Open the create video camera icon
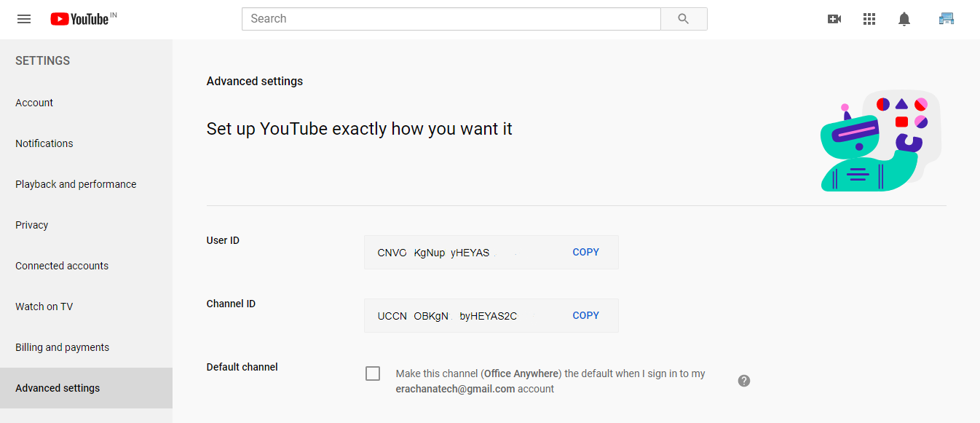This screenshot has height=423, width=980. [x=834, y=19]
